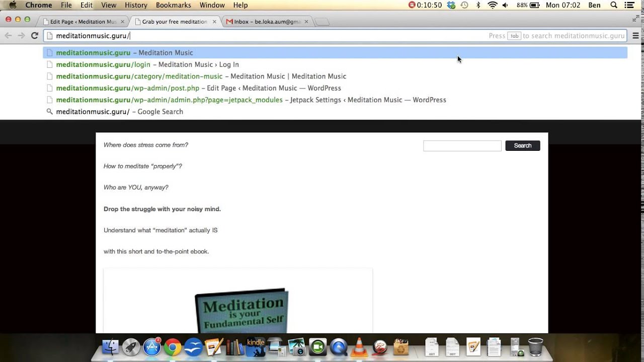Go forward with Chrome's forward arrow

[x=21, y=36]
